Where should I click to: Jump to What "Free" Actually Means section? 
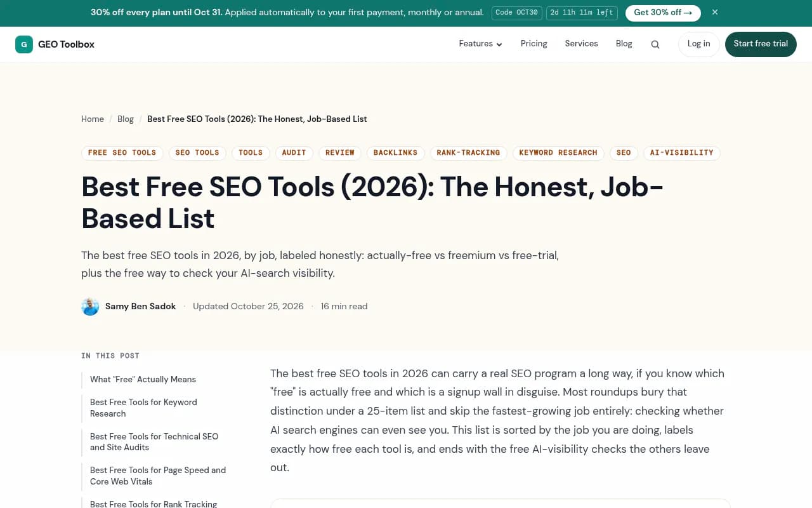point(143,380)
